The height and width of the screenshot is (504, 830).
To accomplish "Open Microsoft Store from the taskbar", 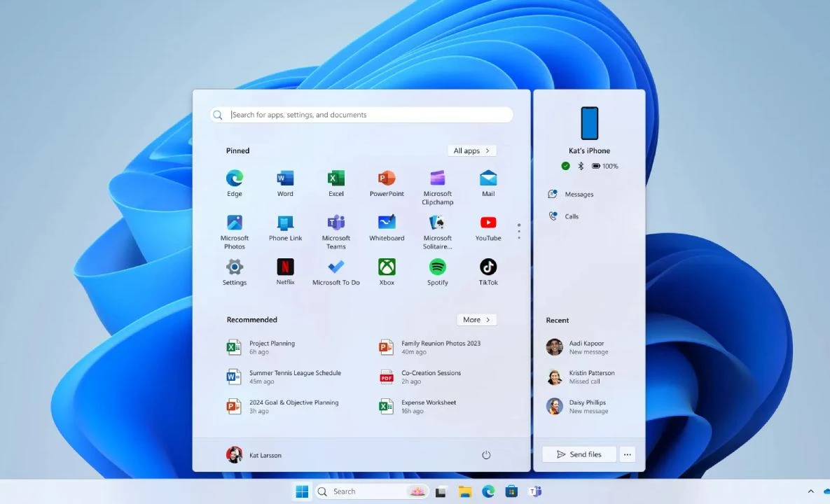I will 511,492.
